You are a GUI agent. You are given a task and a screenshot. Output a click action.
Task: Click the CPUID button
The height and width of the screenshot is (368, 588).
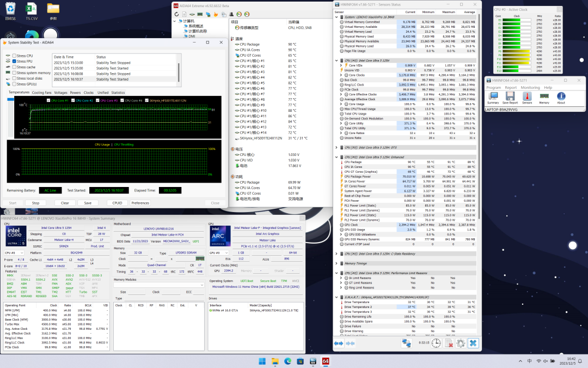(x=118, y=203)
